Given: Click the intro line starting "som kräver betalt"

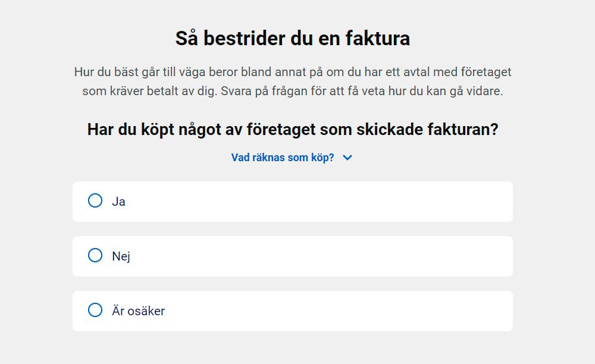Looking at the screenshot, I should [292, 92].
